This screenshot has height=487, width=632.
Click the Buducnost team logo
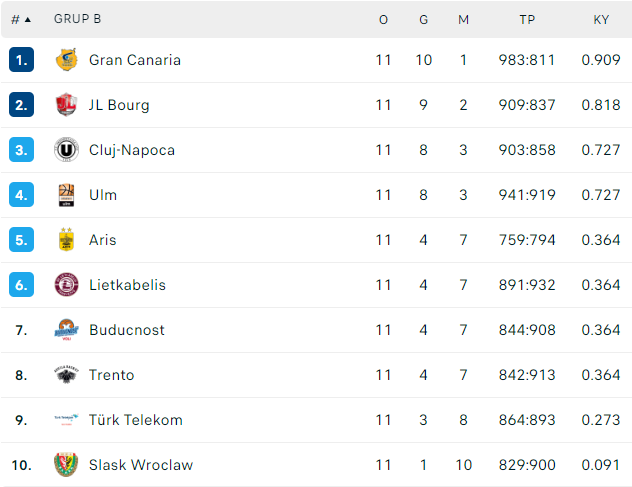pos(66,330)
